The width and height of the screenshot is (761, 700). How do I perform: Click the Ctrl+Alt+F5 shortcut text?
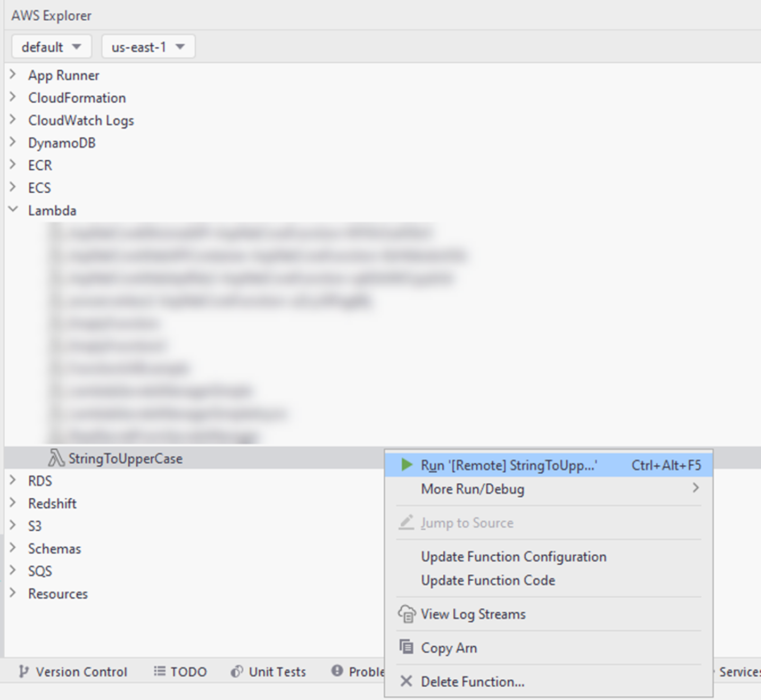pos(666,465)
